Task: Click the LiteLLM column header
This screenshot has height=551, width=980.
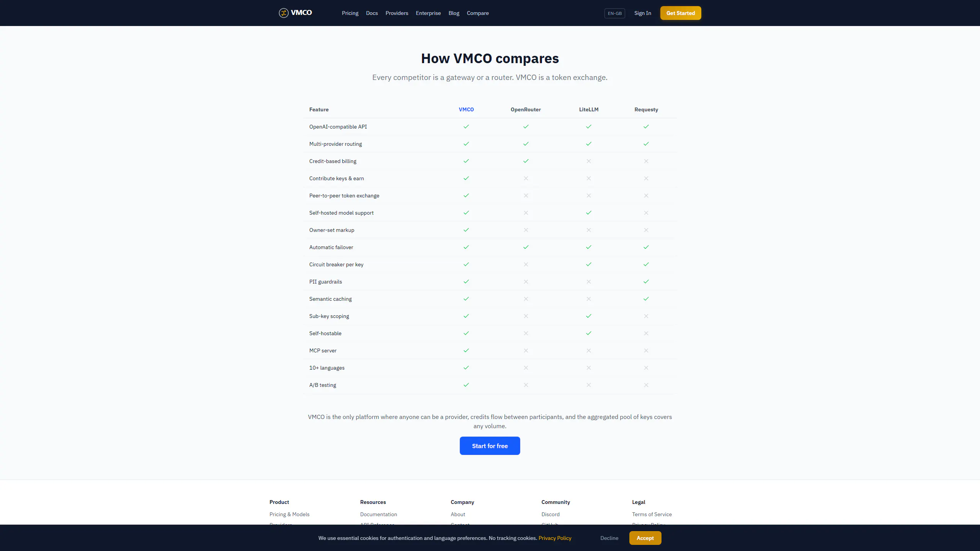Action: point(589,109)
